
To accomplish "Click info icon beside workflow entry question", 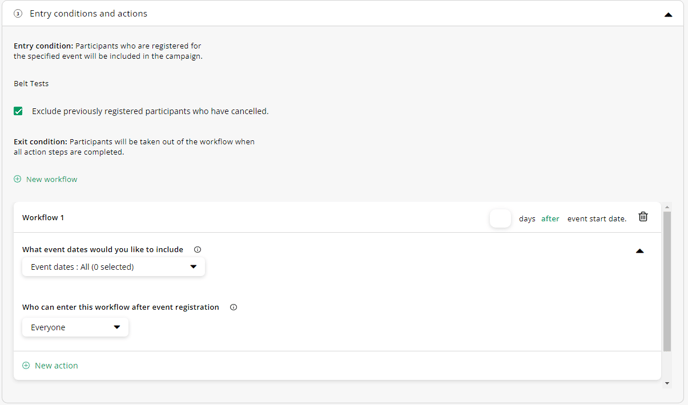I will (233, 307).
